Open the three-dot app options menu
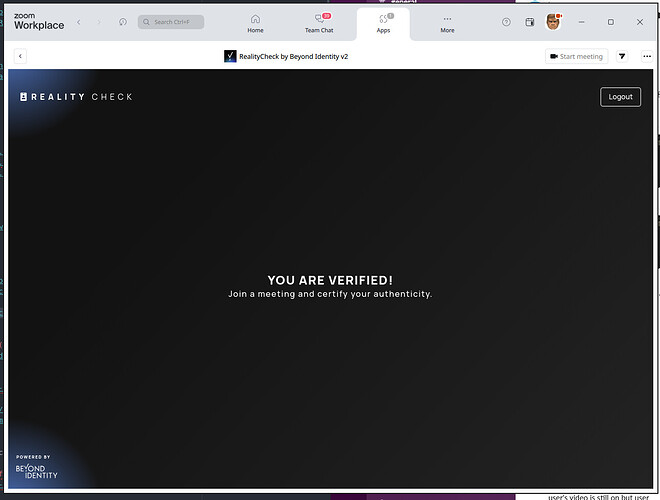The width and height of the screenshot is (660, 500). click(x=647, y=56)
